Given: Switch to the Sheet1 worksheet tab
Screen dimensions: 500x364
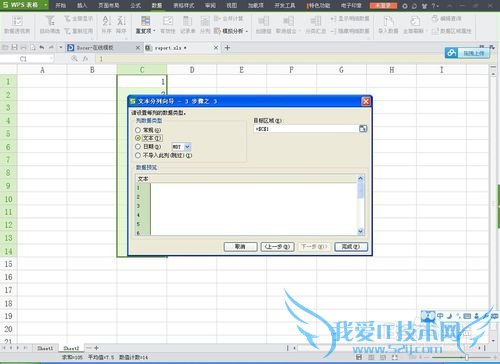Looking at the screenshot, I should tap(45, 348).
